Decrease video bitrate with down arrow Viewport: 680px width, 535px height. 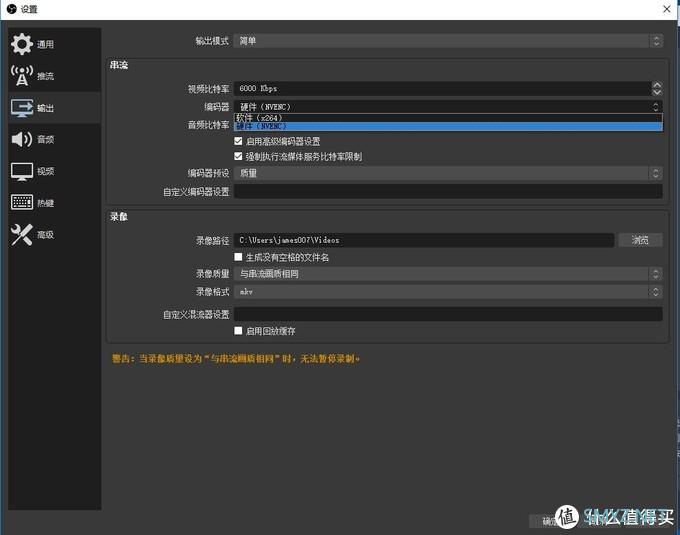tap(657, 92)
